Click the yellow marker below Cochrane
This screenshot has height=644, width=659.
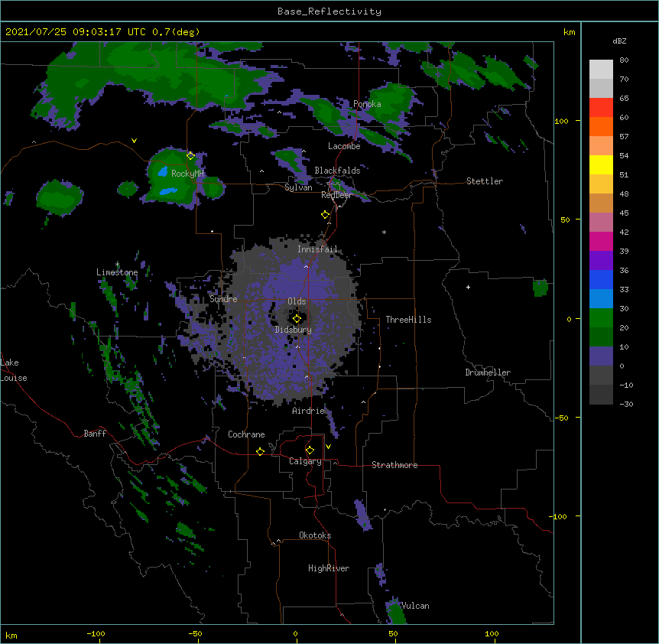[x=260, y=451]
